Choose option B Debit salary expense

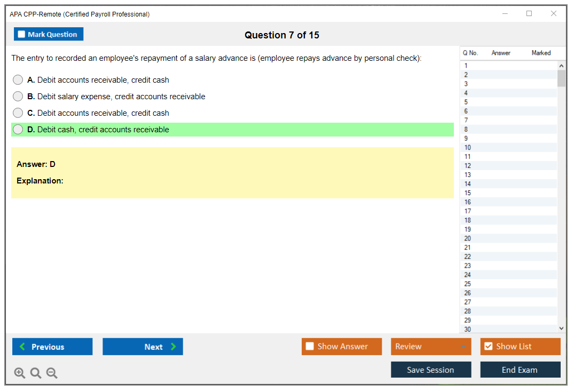click(18, 97)
